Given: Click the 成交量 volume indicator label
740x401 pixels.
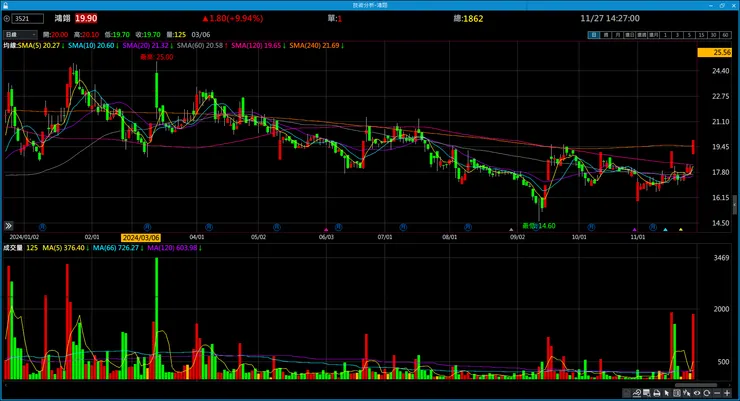Looking at the screenshot, I should 13,248.
